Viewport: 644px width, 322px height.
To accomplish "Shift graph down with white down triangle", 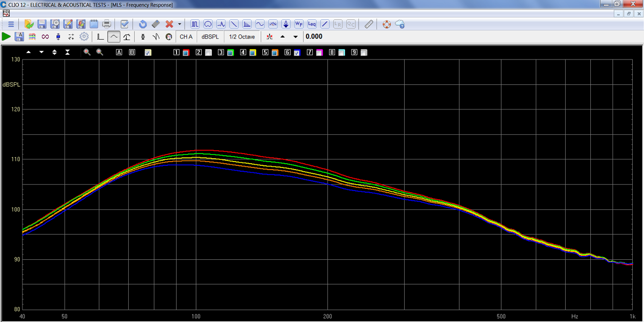I will coord(41,52).
